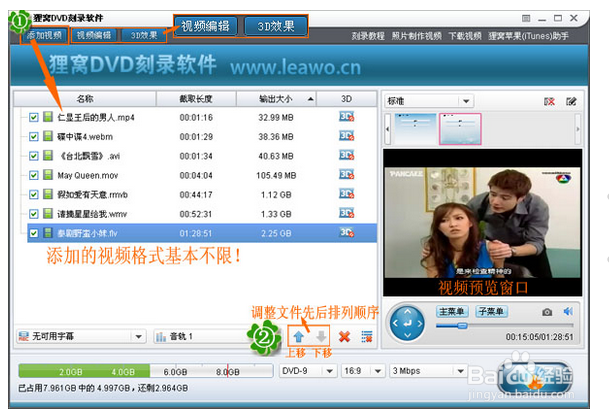Toggle checkbox for 假如爱有天意.rmvb
This screenshot has width=609, height=416.
point(34,194)
